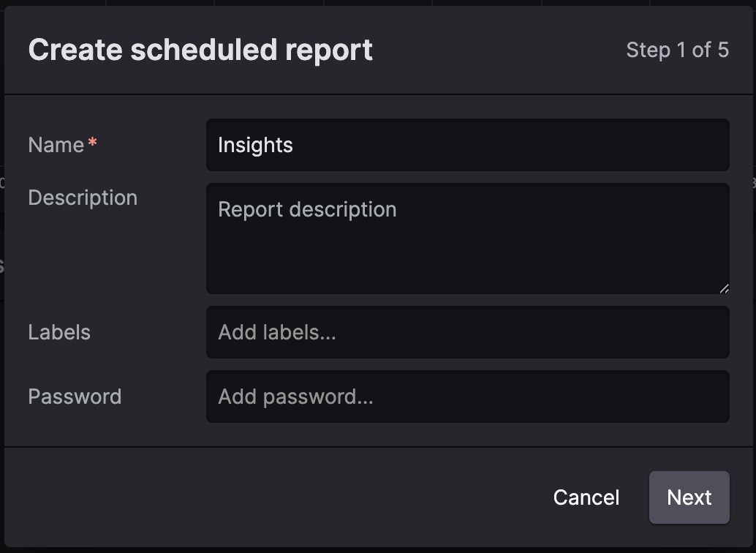
Task: Click empty space right of Insights text
Action: (512, 145)
